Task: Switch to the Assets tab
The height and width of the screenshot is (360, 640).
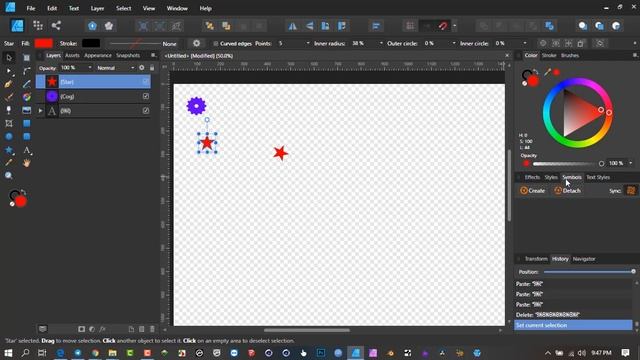Action: (72, 56)
